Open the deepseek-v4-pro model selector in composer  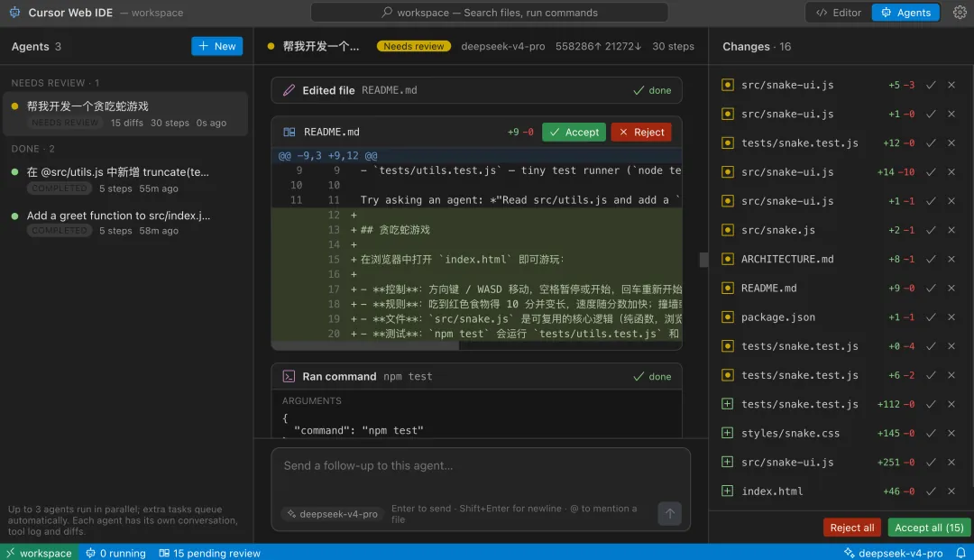pyautogui.click(x=332, y=514)
